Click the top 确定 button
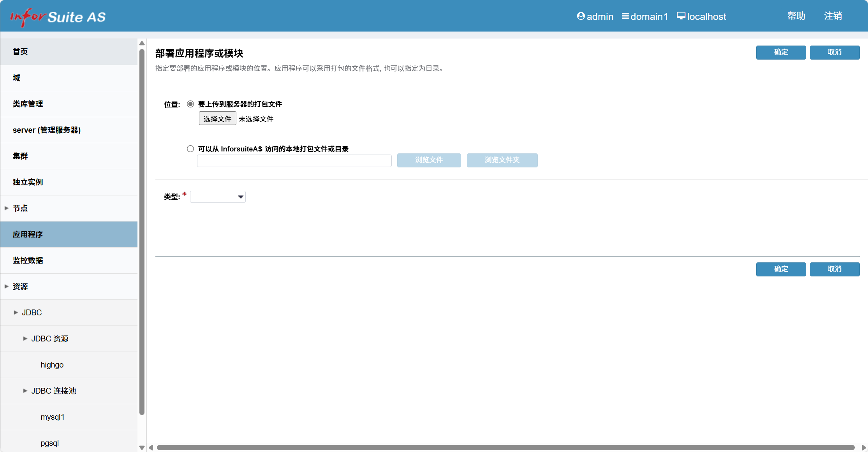868x452 pixels. pos(781,52)
